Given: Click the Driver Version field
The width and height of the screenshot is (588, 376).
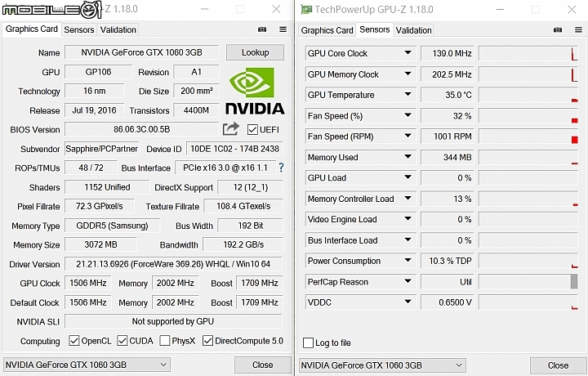Looking at the screenshot, I should (x=173, y=264).
